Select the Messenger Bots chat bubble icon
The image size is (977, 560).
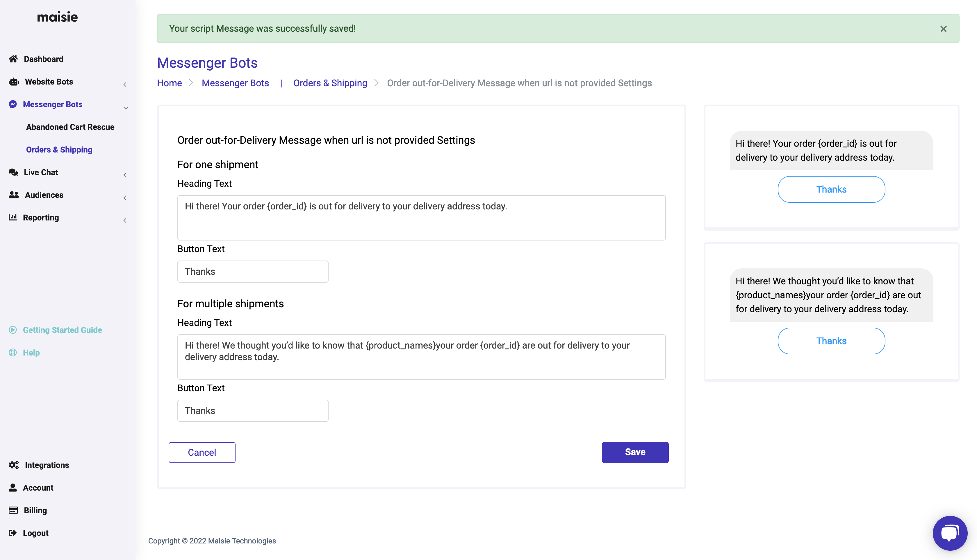(x=13, y=104)
